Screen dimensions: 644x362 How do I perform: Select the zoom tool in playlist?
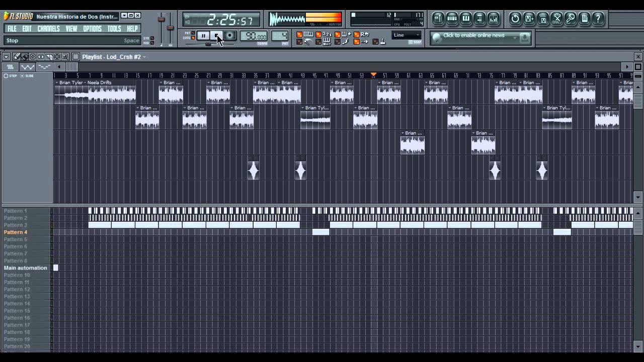tap(65, 57)
